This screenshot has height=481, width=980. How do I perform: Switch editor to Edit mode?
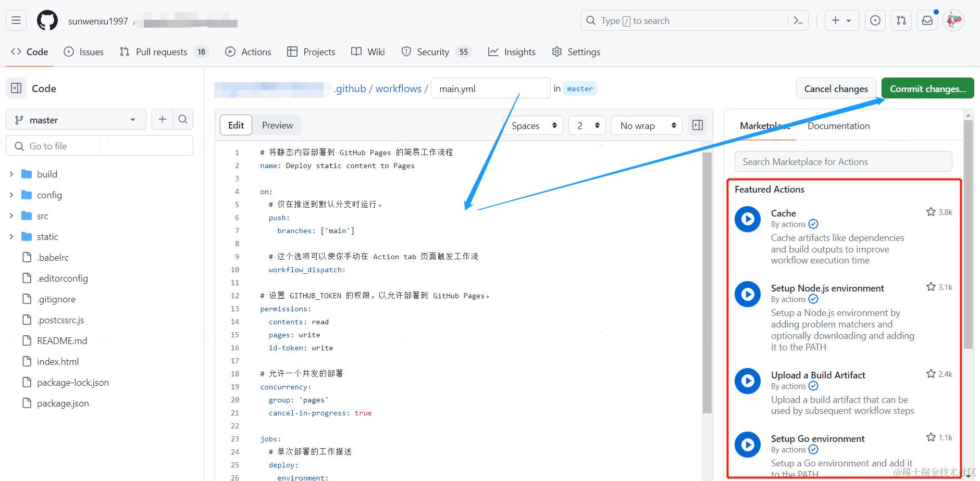coord(236,125)
